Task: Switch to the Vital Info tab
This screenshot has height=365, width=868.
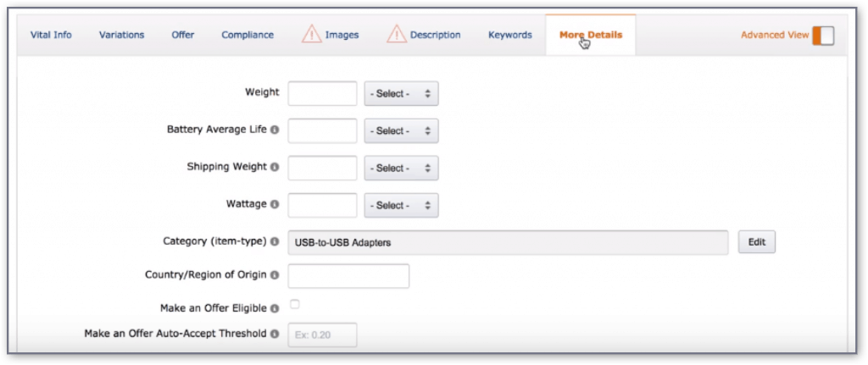Action: point(51,36)
